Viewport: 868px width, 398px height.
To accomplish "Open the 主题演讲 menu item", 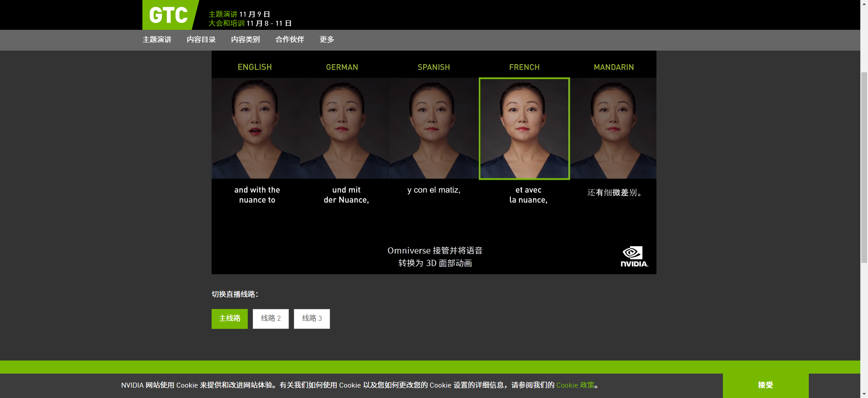I will click(157, 40).
